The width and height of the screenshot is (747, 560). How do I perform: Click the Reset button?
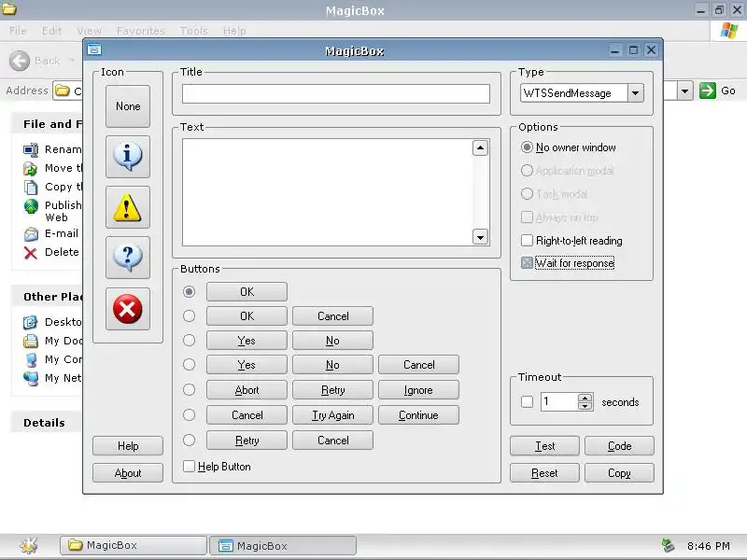[x=544, y=473]
